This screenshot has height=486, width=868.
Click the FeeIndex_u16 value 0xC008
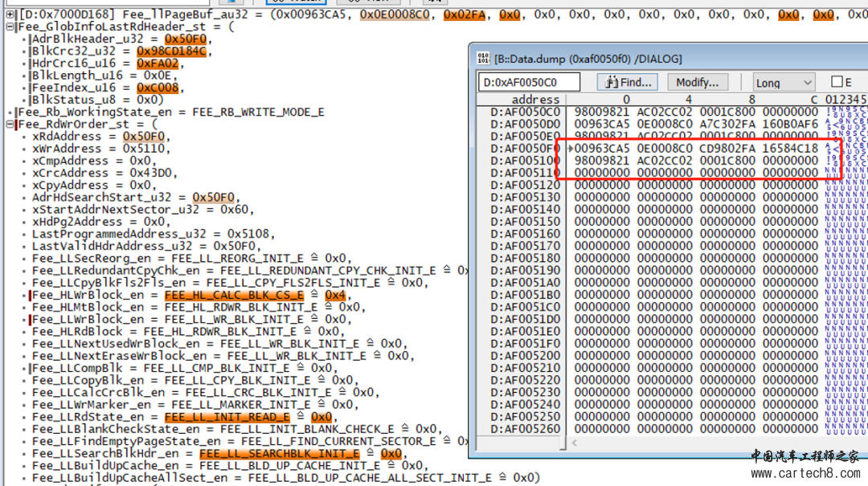click(158, 88)
